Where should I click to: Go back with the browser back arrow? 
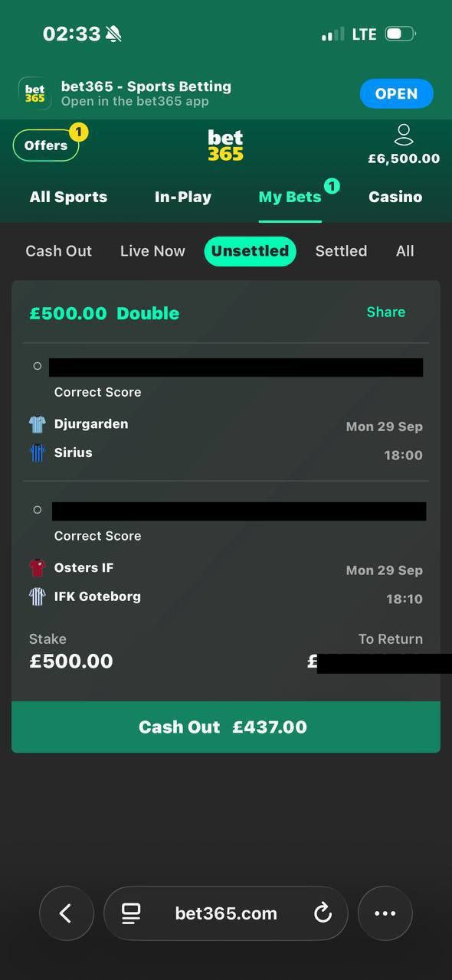66,913
